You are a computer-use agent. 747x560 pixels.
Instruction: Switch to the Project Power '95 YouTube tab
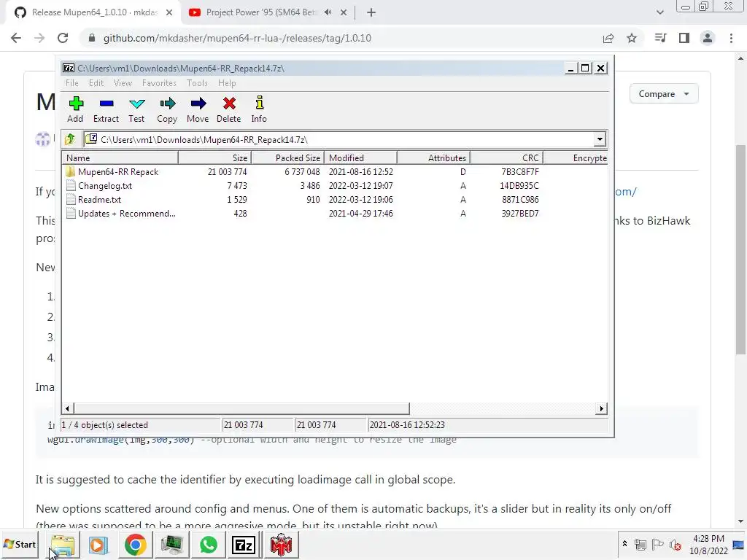click(261, 12)
